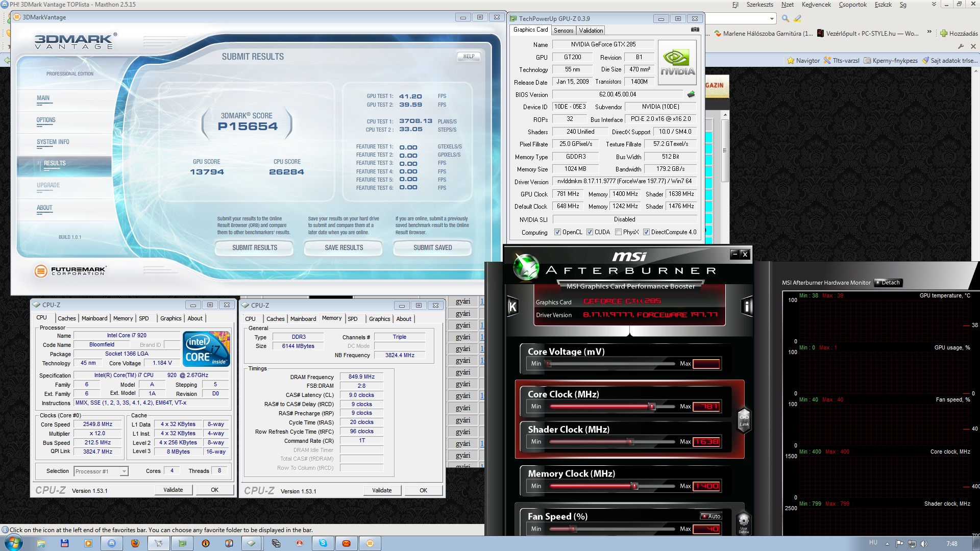Select ABOUT in 3DMark Vantage sidebar
The height and width of the screenshot is (551, 980).
click(44, 208)
